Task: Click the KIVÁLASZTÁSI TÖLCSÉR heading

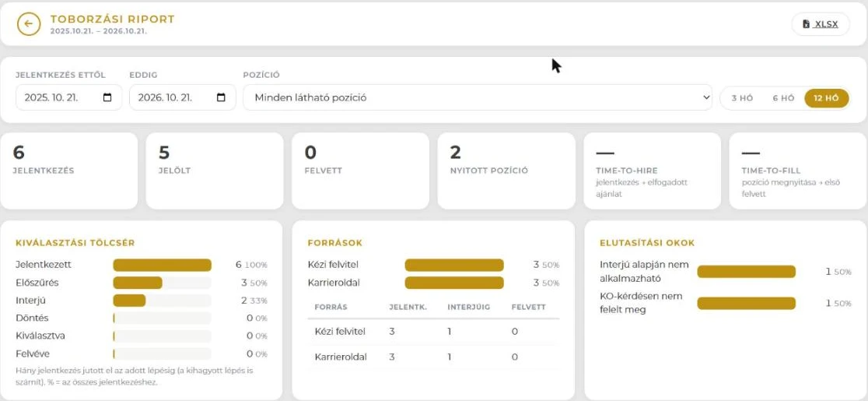Action: coord(75,243)
